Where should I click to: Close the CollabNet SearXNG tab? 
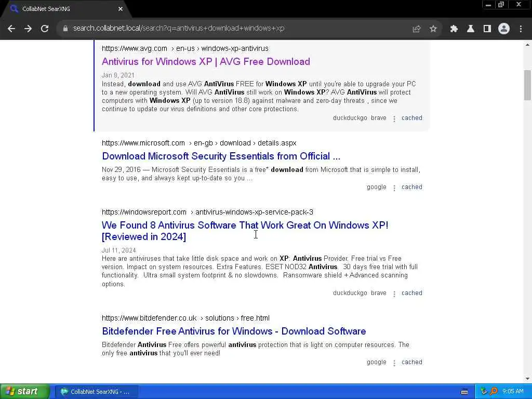pyautogui.click(x=121, y=9)
